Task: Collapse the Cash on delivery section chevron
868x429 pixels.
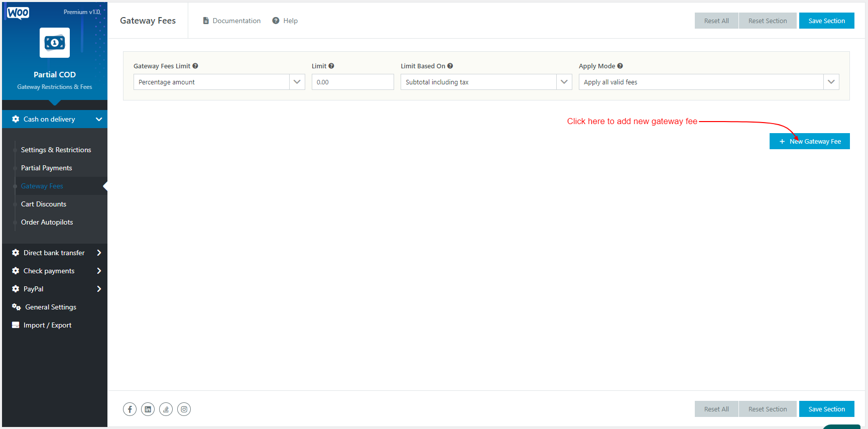Action: coord(99,119)
